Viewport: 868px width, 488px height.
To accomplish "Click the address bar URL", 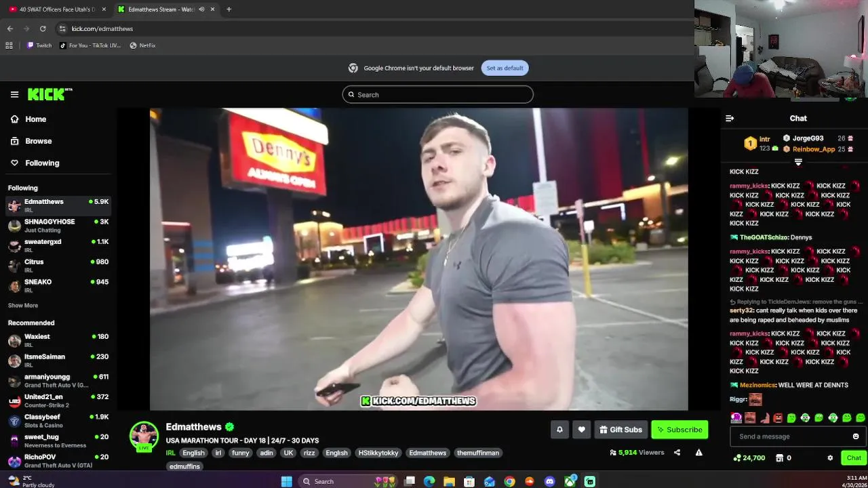I will [x=102, y=28].
